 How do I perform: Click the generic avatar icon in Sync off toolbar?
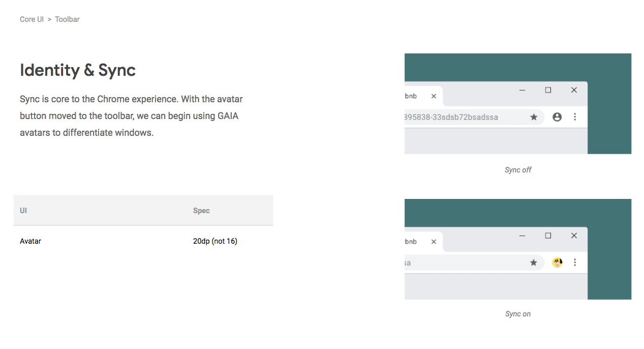click(x=557, y=117)
